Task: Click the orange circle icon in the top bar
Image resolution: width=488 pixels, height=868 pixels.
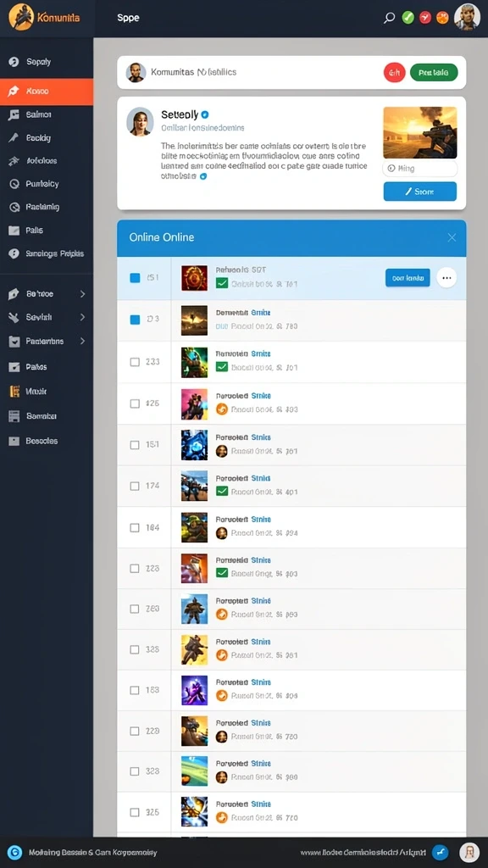Action: pos(442,18)
